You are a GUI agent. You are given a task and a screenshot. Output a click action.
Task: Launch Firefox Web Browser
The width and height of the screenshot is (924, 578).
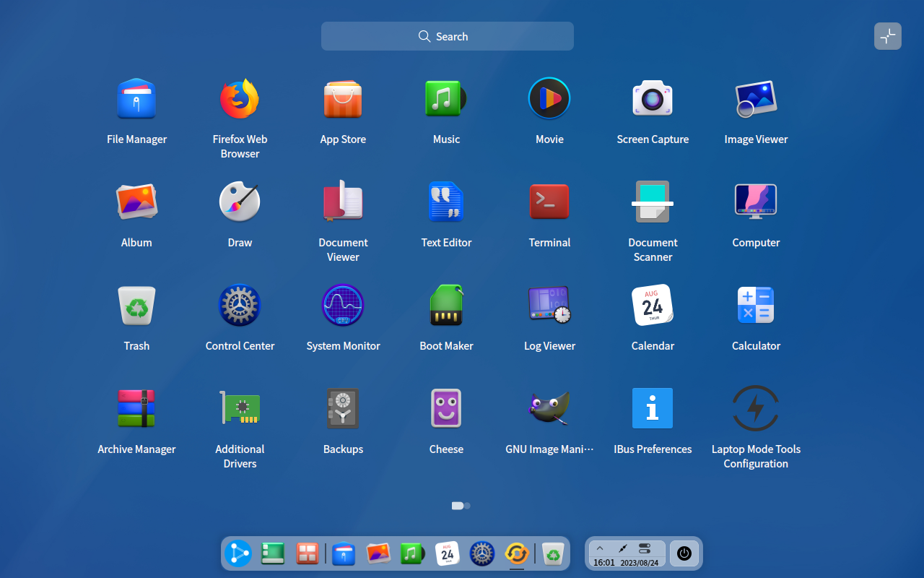[x=240, y=99]
